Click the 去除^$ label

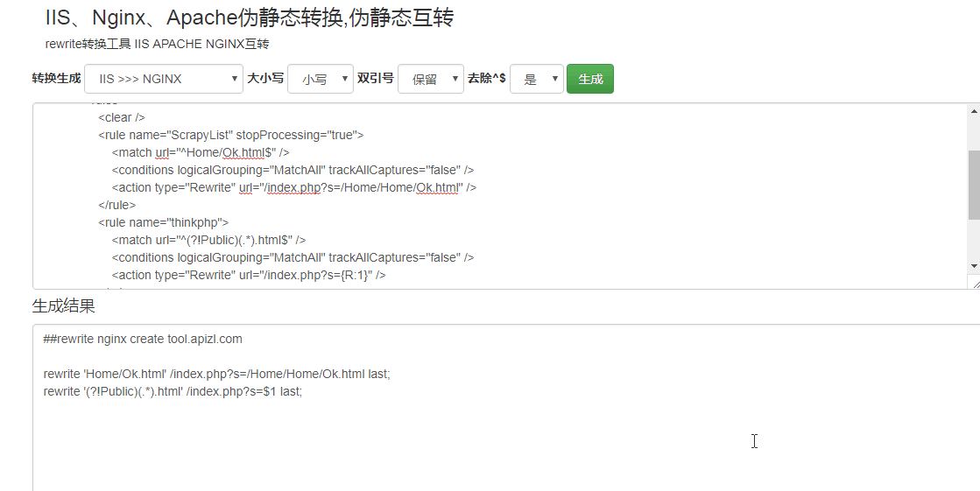pyautogui.click(x=487, y=78)
